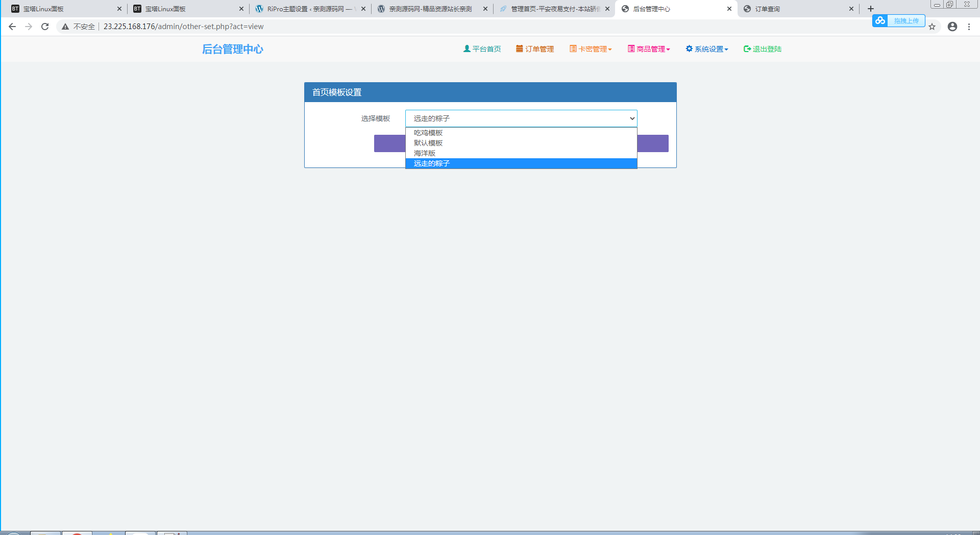Choose 海洋版 from the template list

(x=521, y=153)
